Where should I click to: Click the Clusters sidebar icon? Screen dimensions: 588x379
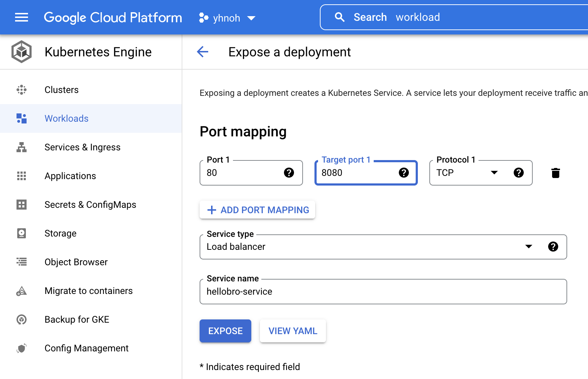tap(22, 90)
